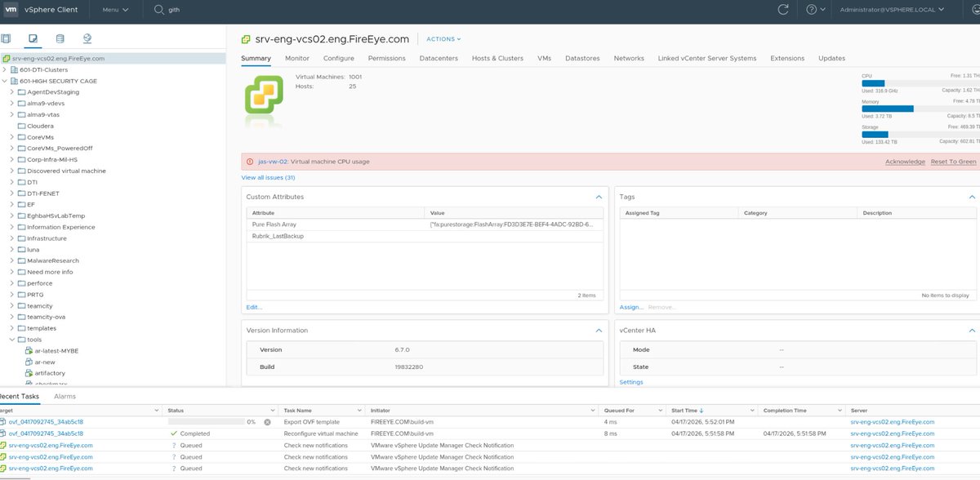Click the Acknowledge link
The image size is (980, 480).
click(905, 162)
